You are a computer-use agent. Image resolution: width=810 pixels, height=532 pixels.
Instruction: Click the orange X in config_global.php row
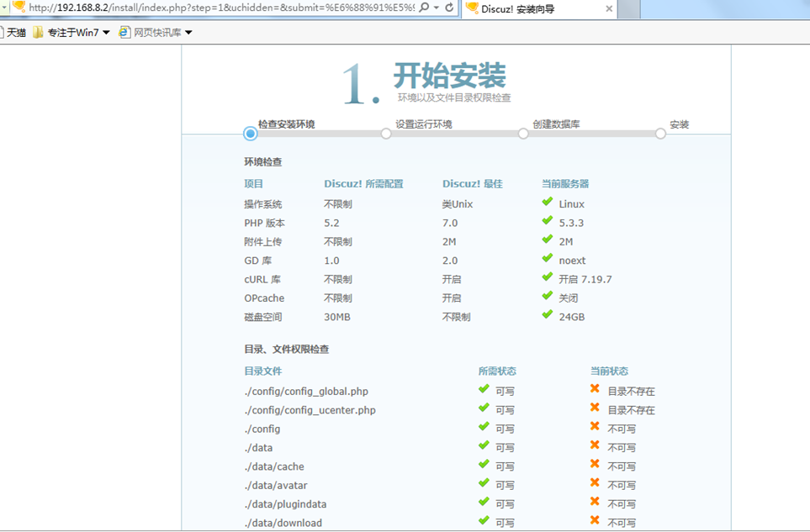[x=595, y=388]
